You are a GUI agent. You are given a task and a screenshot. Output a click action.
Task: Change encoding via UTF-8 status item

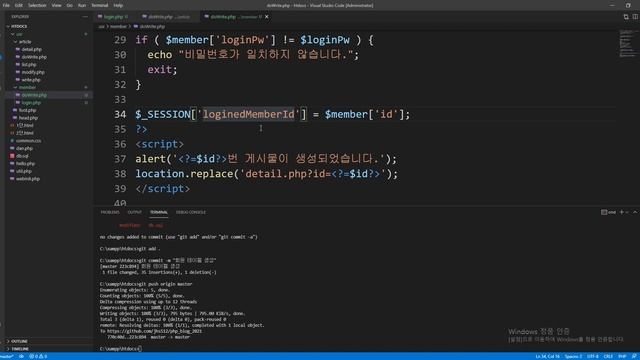tap(593, 356)
